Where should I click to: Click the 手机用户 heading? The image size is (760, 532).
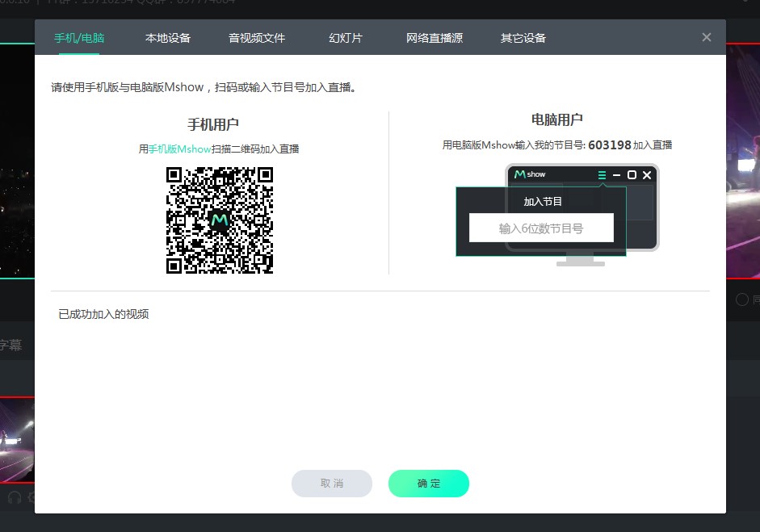pos(213,124)
